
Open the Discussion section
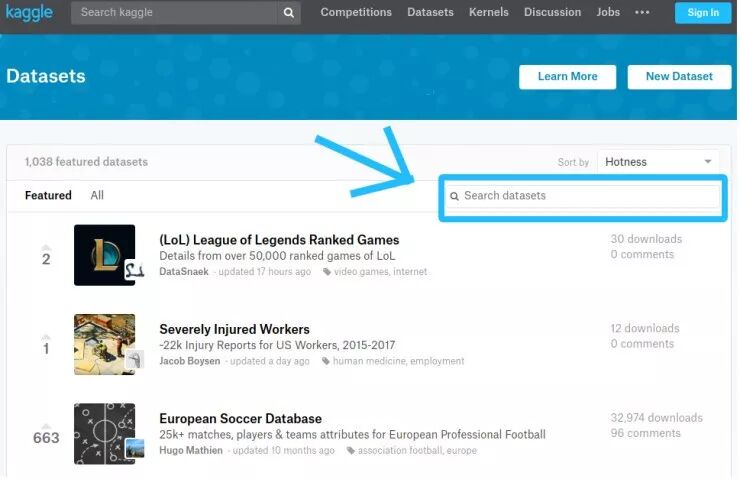(552, 12)
